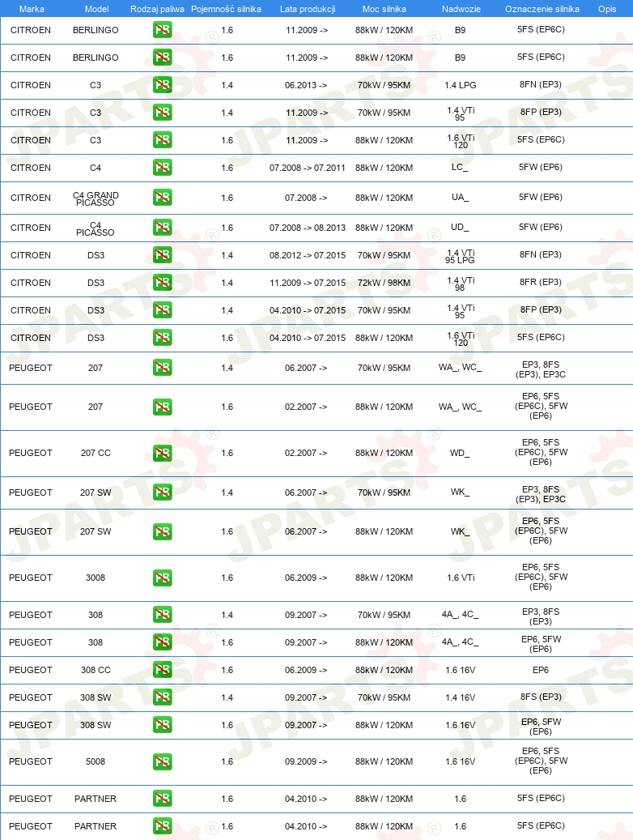Click the 'WD_' body cell
Image resolution: width=633 pixels, height=840 pixels.
tap(460, 454)
